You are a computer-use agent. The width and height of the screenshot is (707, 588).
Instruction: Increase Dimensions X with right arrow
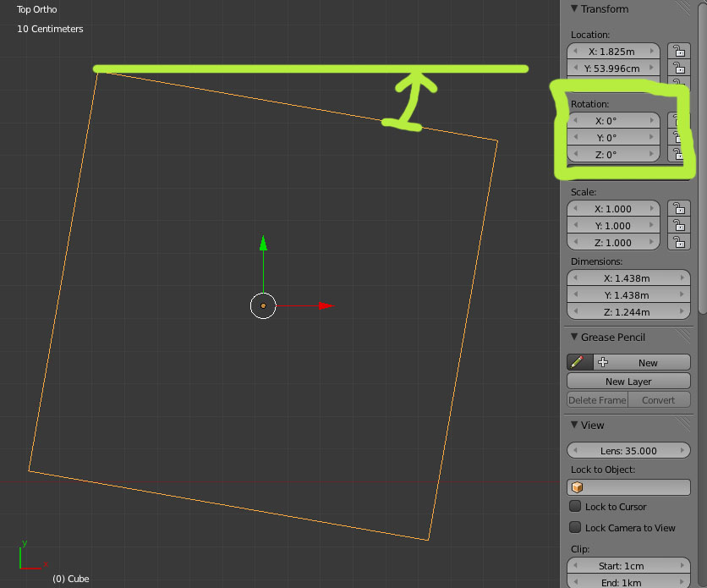(x=682, y=278)
